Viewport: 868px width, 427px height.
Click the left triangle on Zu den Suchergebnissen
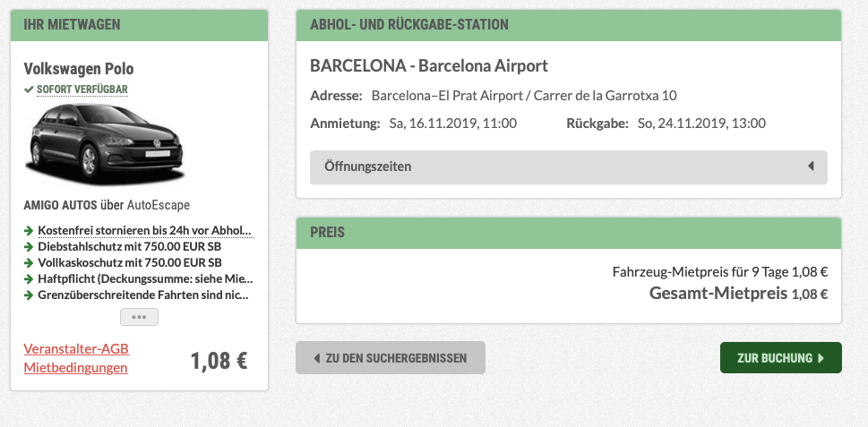[x=316, y=358]
